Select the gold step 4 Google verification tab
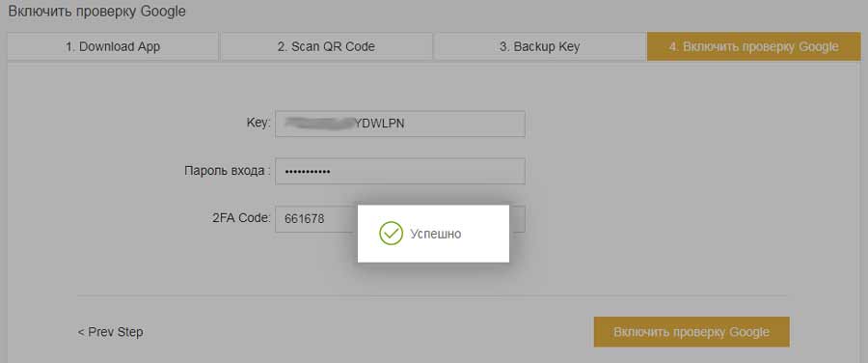 click(x=753, y=46)
